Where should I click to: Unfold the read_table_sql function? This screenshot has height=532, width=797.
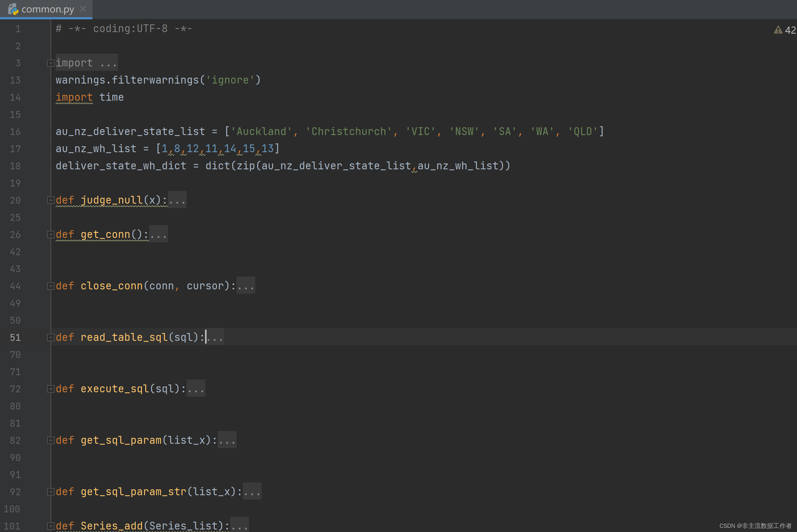tap(51, 337)
